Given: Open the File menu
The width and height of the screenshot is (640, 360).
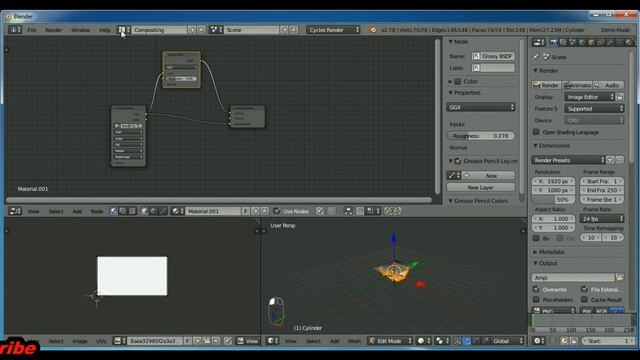Looking at the screenshot, I should tap(32, 30).
